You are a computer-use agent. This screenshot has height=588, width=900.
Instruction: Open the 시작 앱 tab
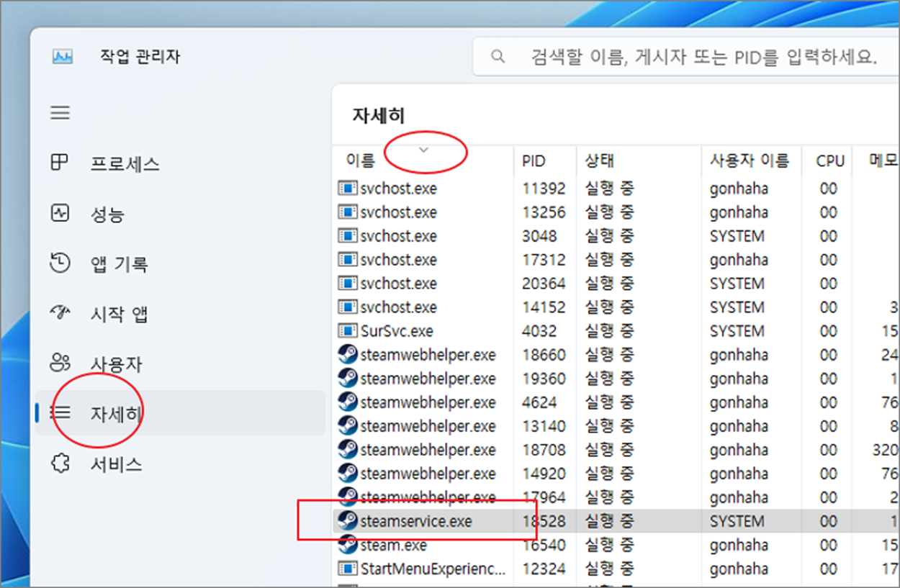(180, 314)
